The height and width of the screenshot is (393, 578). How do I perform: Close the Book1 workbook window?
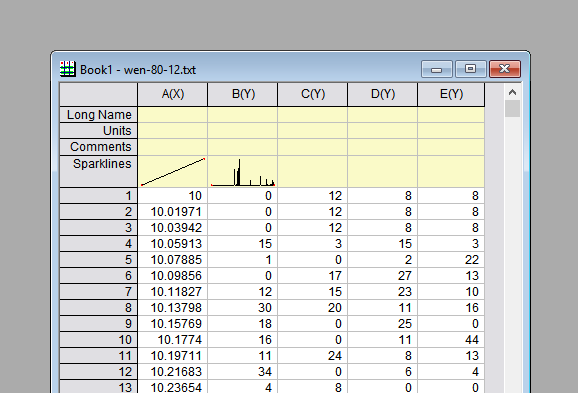pos(505,69)
